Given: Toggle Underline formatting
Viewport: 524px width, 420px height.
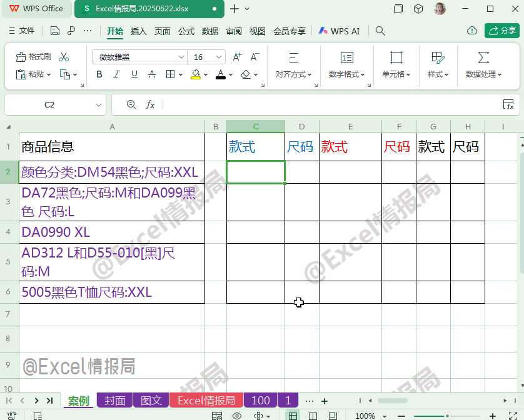Looking at the screenshot, I should pos(134,74).
